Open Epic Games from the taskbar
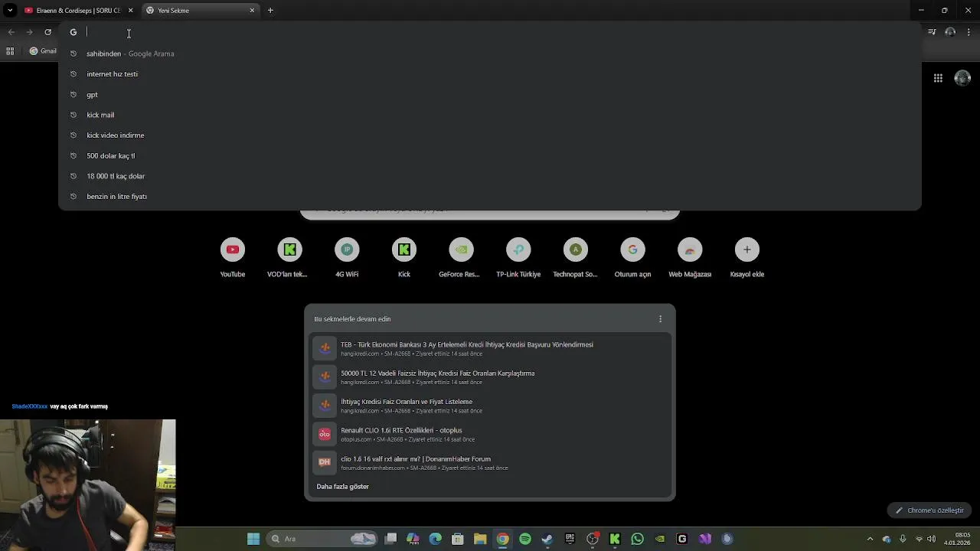This screenshot has height=551, width=980. [570, 539]
